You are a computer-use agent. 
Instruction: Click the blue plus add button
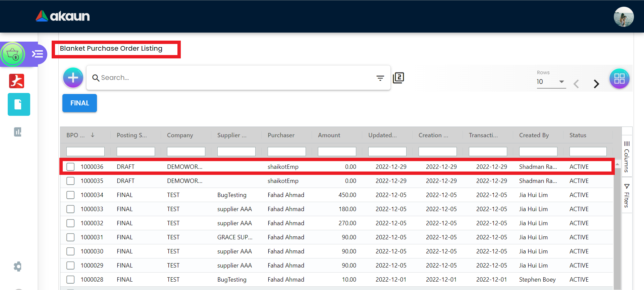73,78
